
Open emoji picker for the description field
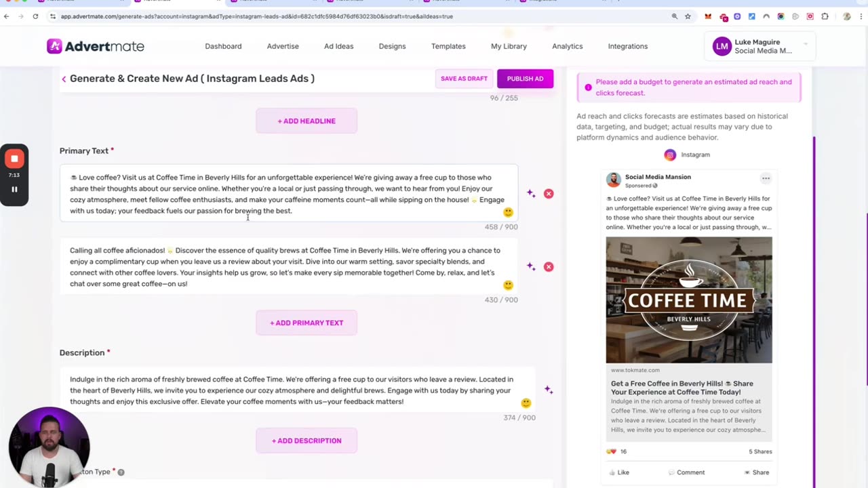click(526, 403)
